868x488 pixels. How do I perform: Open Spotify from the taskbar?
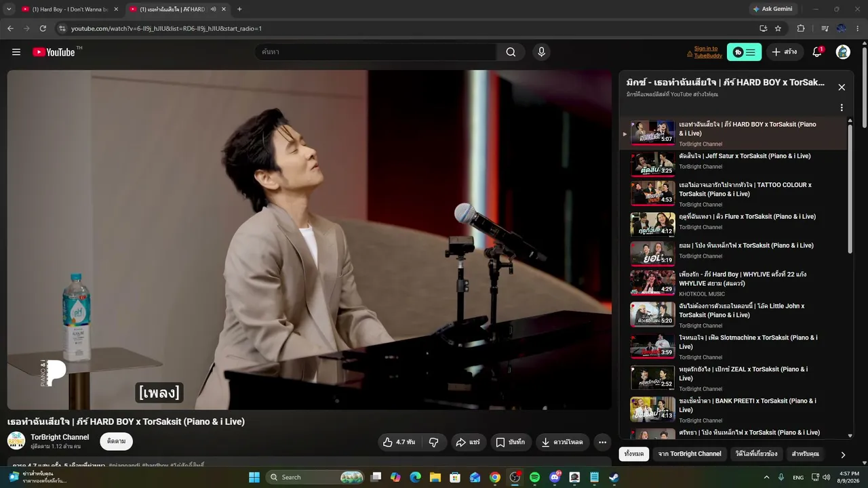534,477
